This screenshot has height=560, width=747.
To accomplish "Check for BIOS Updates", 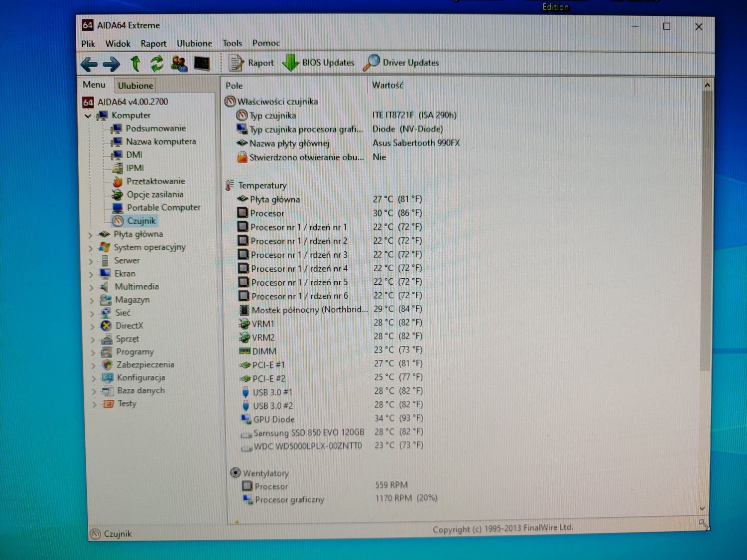I will (x=318, y=63).
